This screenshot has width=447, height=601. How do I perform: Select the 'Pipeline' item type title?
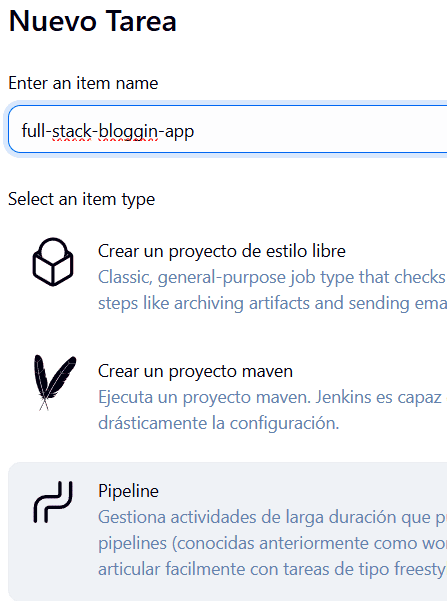[128, 491]
